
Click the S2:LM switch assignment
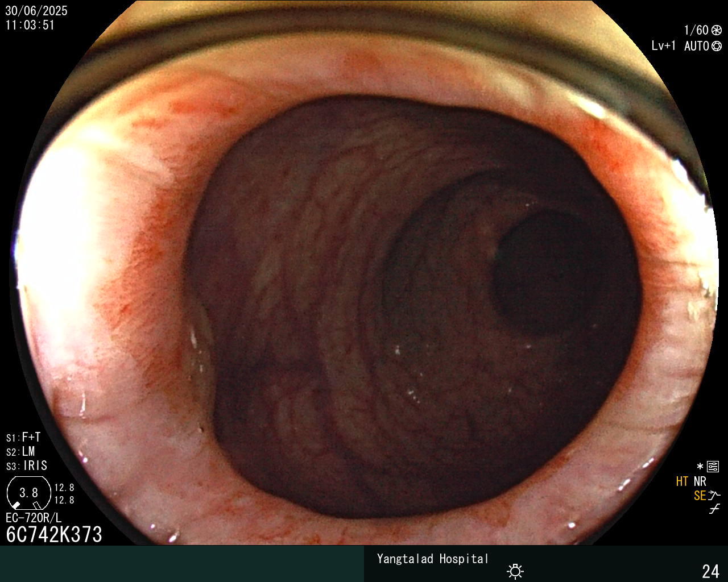click(20, 452)
